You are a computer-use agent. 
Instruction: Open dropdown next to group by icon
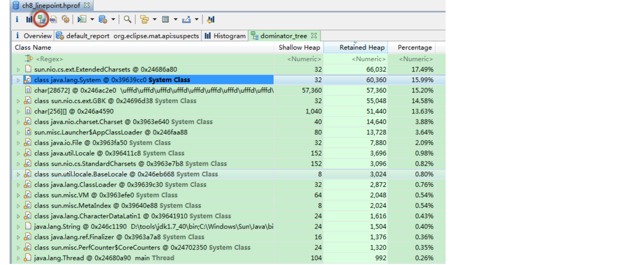click(154, 19)
